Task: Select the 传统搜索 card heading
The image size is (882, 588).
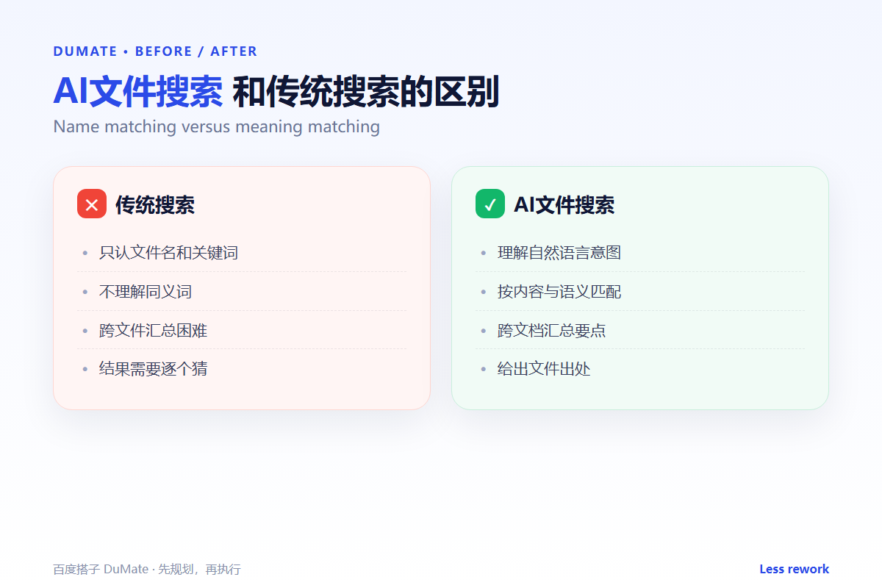Action: point(155,205)
